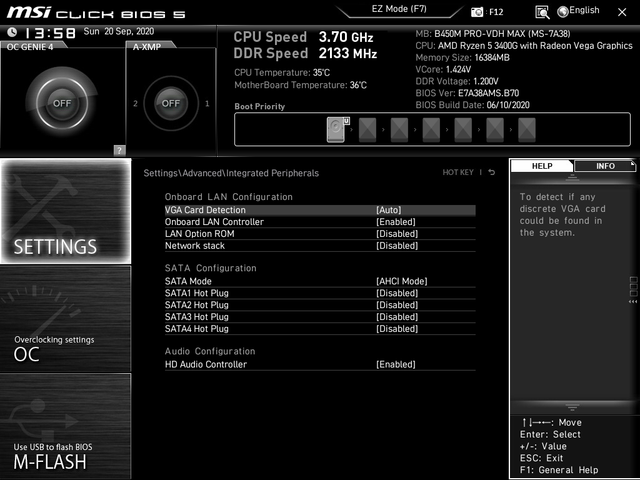Click the question mark help icon

tap(119, 150)
